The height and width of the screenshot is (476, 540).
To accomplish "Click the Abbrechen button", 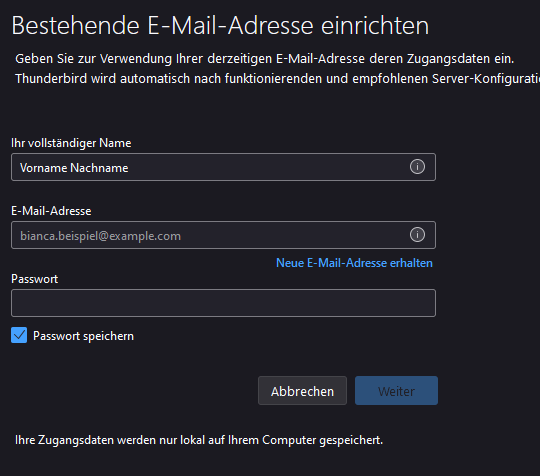I will tap(302, 391).
